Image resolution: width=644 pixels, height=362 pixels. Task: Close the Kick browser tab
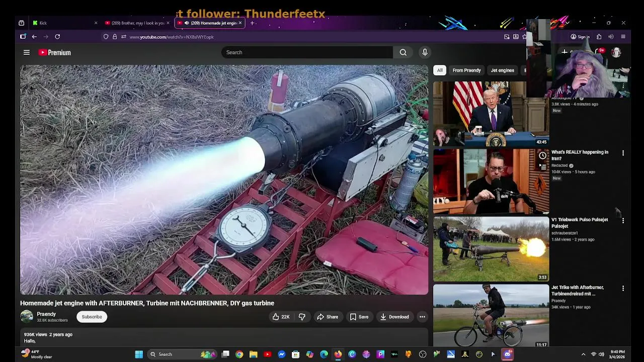tap(96, 23)
